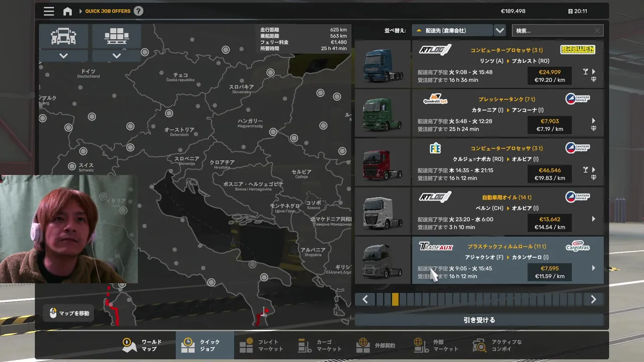Click high-value icon under €19.20/km arrow
The width and height of the screenshot is (644, 362).
tap(594, 79)
